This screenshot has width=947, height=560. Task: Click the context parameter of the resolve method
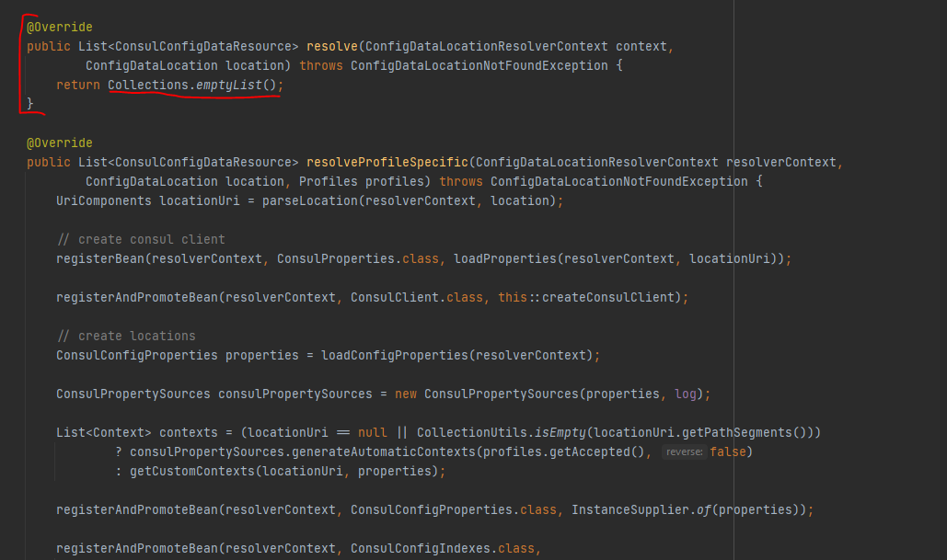point(641,47)
